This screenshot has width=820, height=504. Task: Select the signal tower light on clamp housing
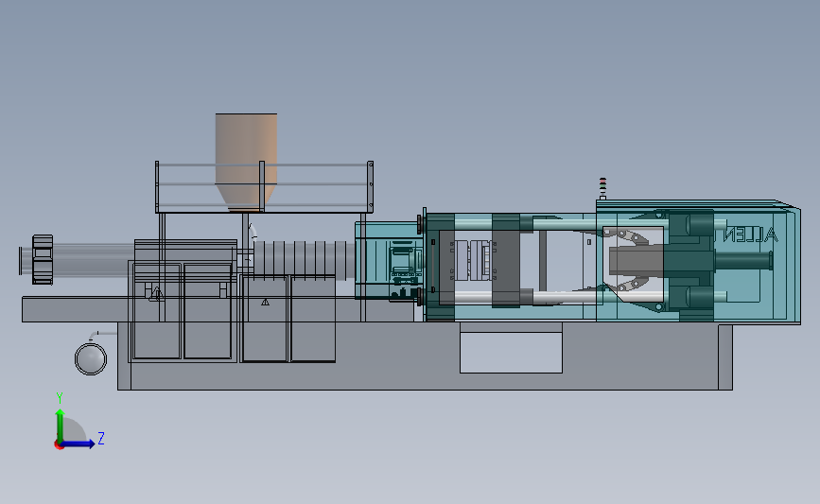(602, 188)
